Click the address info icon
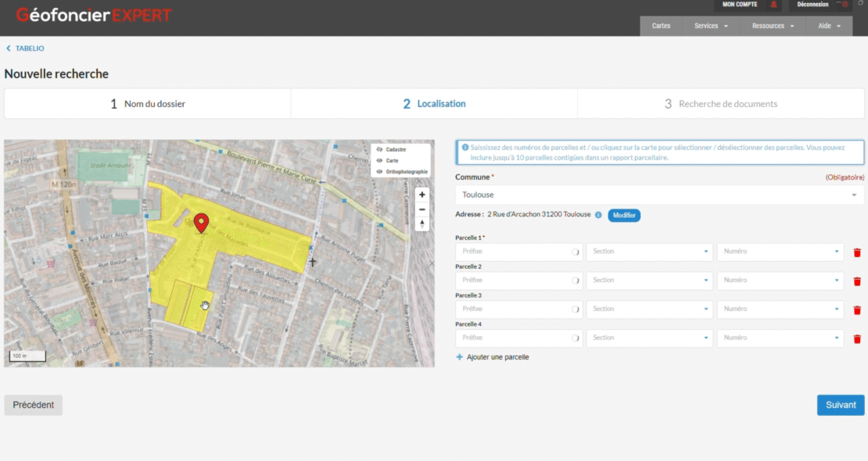868x461 pixels. pos(598,215)
